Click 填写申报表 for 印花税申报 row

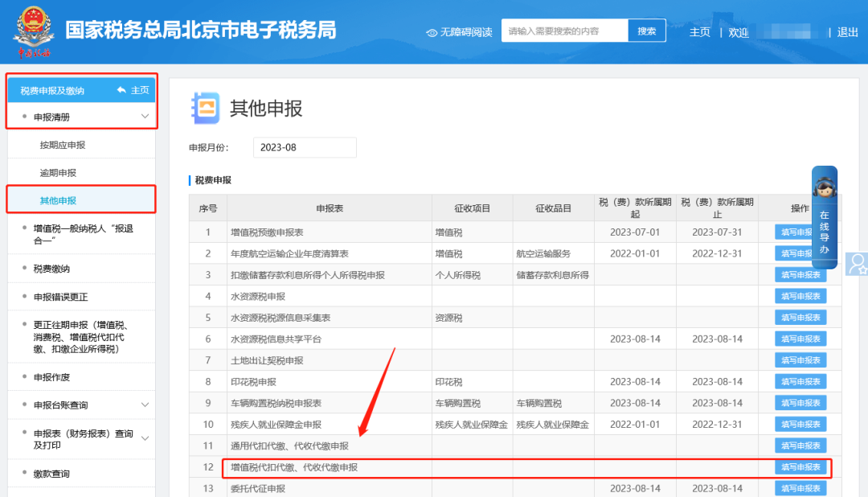click(800, 381)
